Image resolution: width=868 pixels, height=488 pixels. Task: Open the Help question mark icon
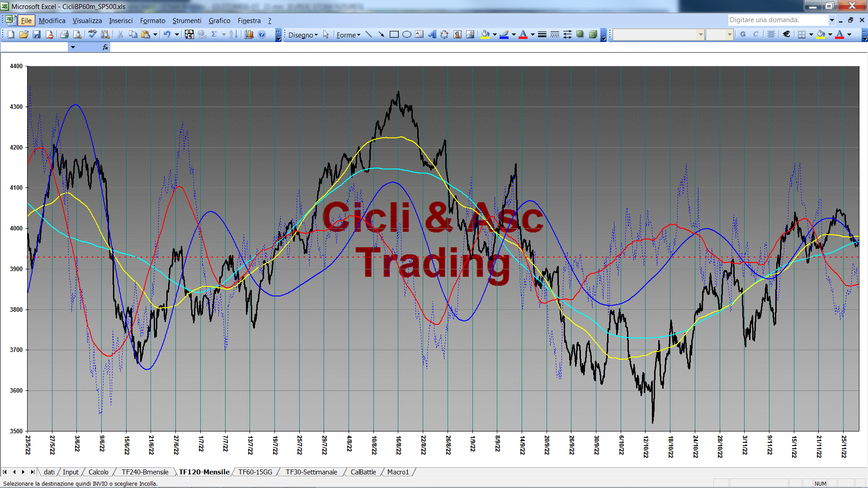tap(262, 34)
